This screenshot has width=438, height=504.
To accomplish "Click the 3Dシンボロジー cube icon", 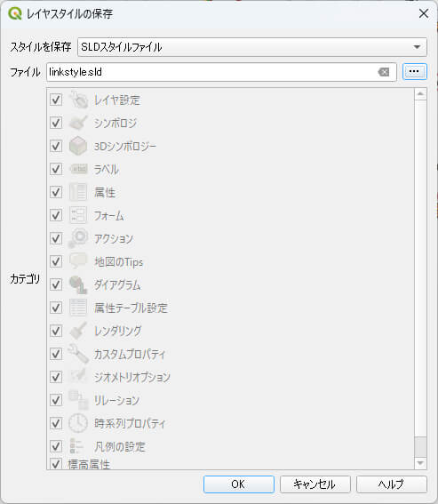I will click(x=78, y=146).
